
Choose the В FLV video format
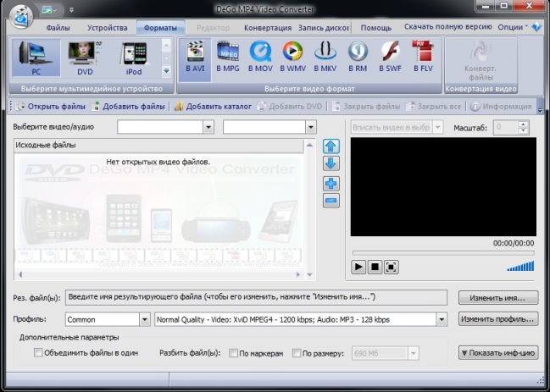pos(423,57)
